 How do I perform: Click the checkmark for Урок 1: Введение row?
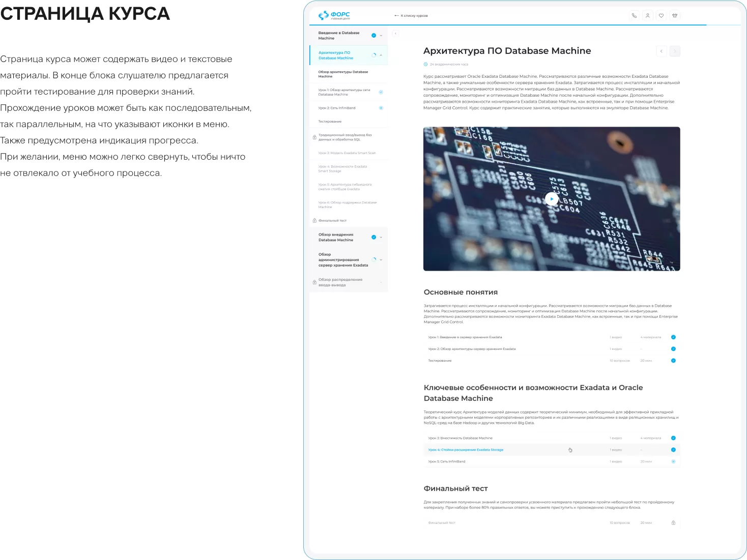673,337
